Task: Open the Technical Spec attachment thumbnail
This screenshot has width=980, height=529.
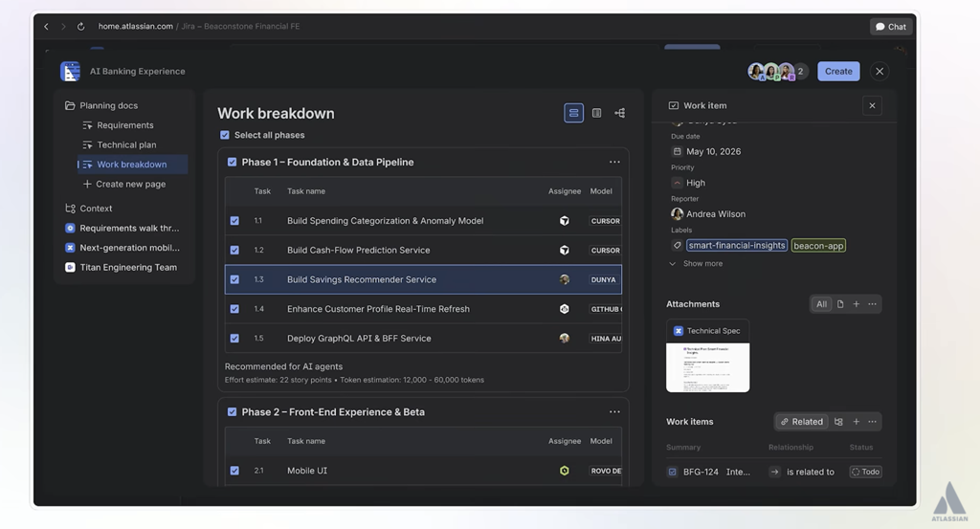Action: (x=707, y=356)
